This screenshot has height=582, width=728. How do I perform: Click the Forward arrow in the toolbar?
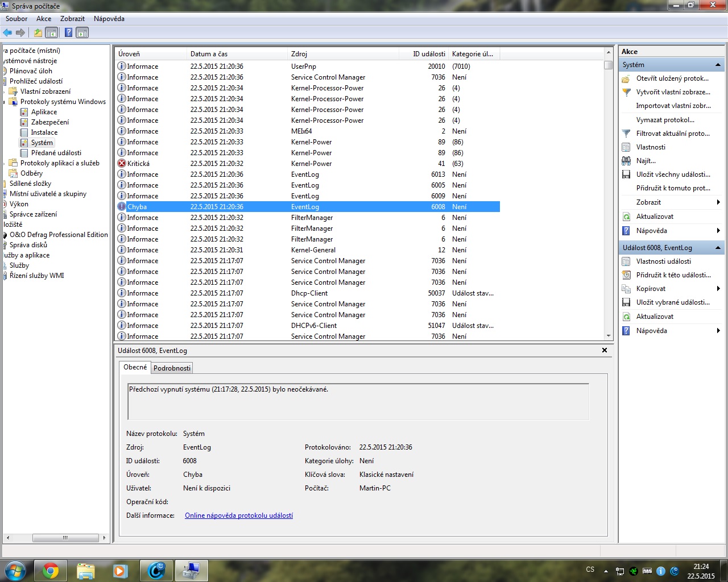pos(20,32)
